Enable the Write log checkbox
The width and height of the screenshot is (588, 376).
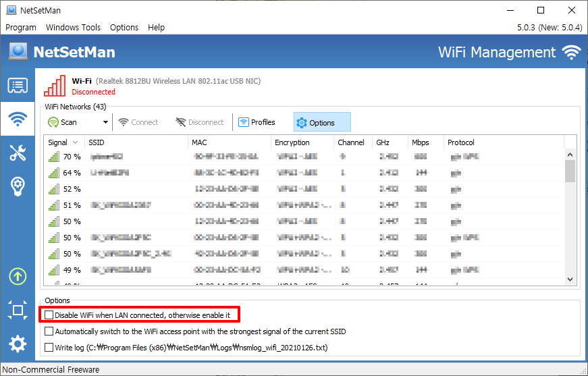tap(49, 347)
